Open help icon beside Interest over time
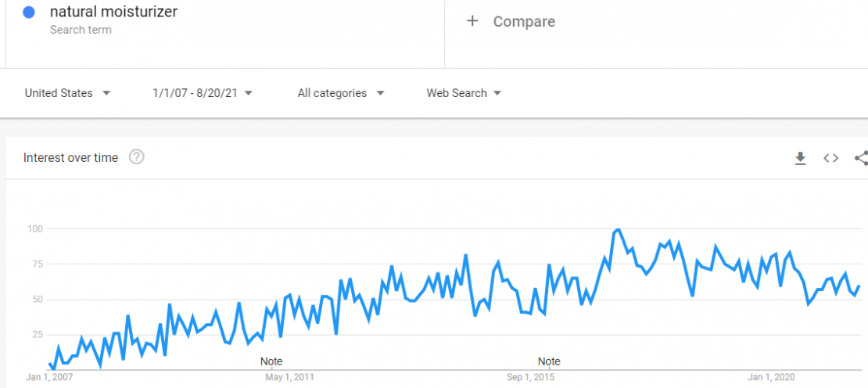The image size is (868, 388). tap(136, 157)
